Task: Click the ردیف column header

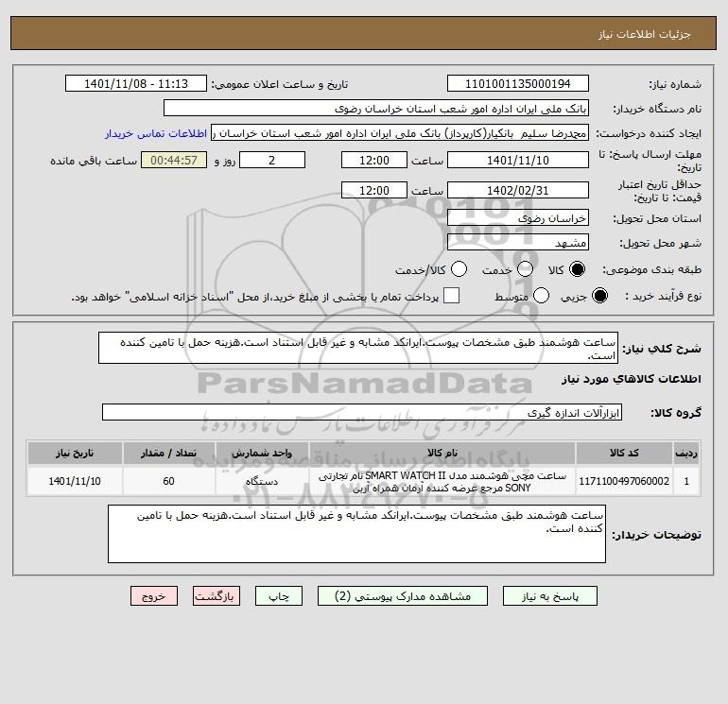Action: (x=686, y=453)
